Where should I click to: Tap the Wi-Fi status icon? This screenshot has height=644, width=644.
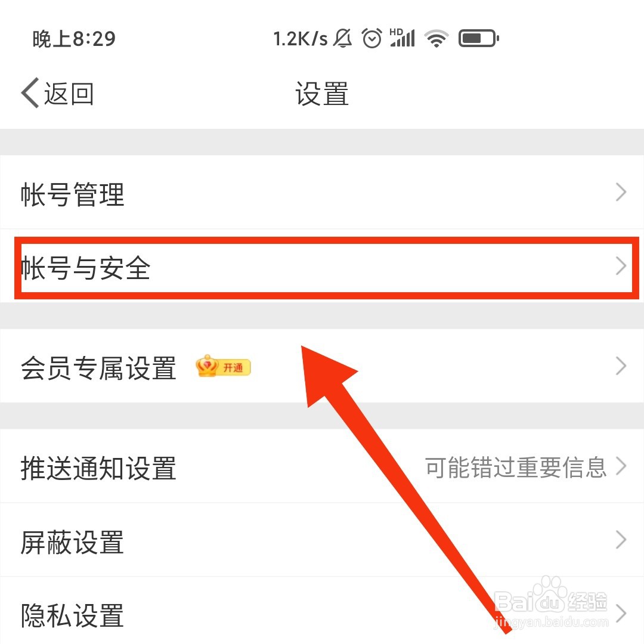click(x=436, y=39)
